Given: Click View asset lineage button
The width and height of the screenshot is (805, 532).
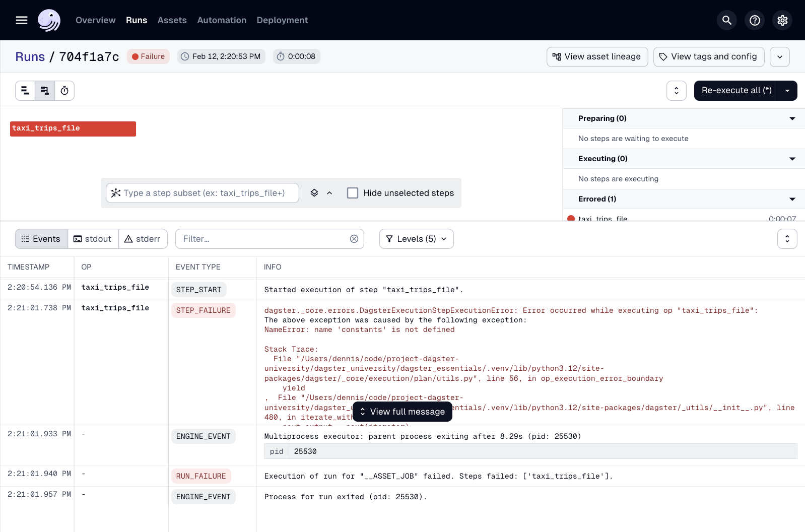Looking at the screenshot, I should [x=597, y=56].
